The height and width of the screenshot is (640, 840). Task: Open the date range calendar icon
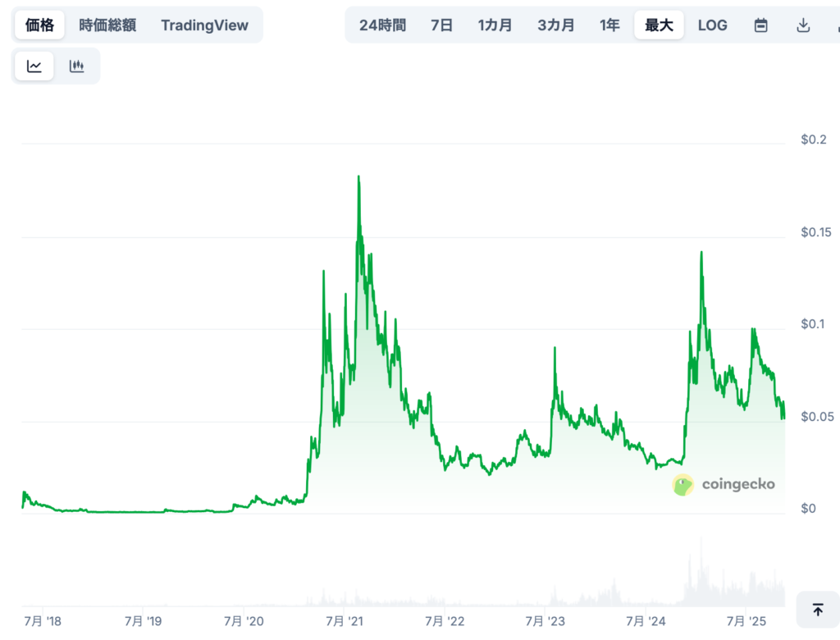coord(760,25)
